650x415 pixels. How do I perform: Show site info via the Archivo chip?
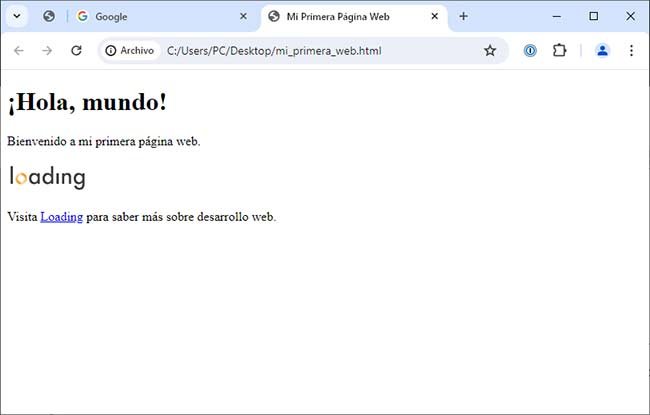[x=130, y=50]
